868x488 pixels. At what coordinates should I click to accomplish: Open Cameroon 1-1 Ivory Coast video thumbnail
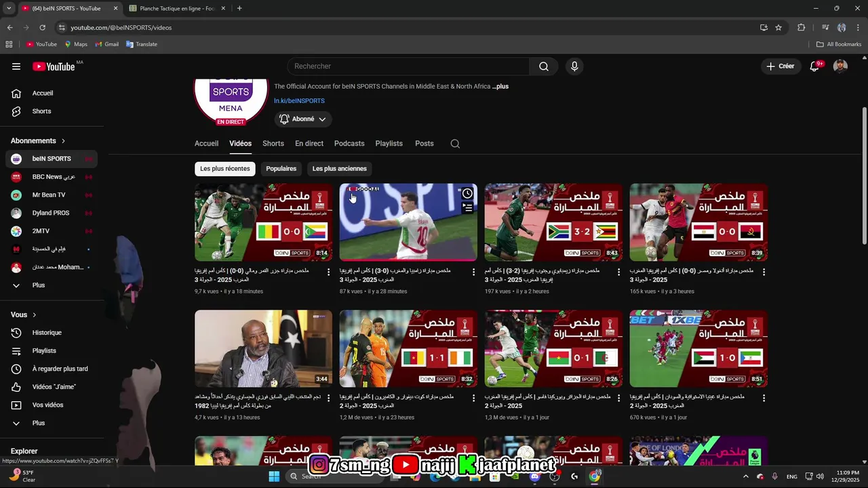(408, 348)
